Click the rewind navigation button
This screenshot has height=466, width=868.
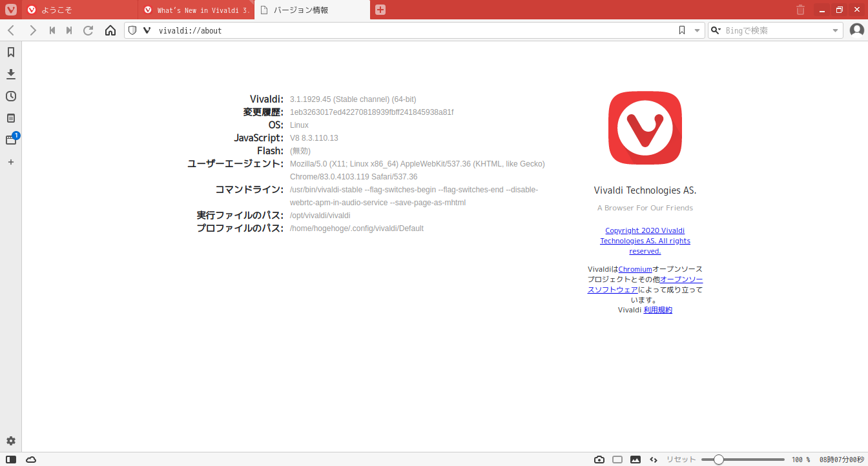coord(52,30)
